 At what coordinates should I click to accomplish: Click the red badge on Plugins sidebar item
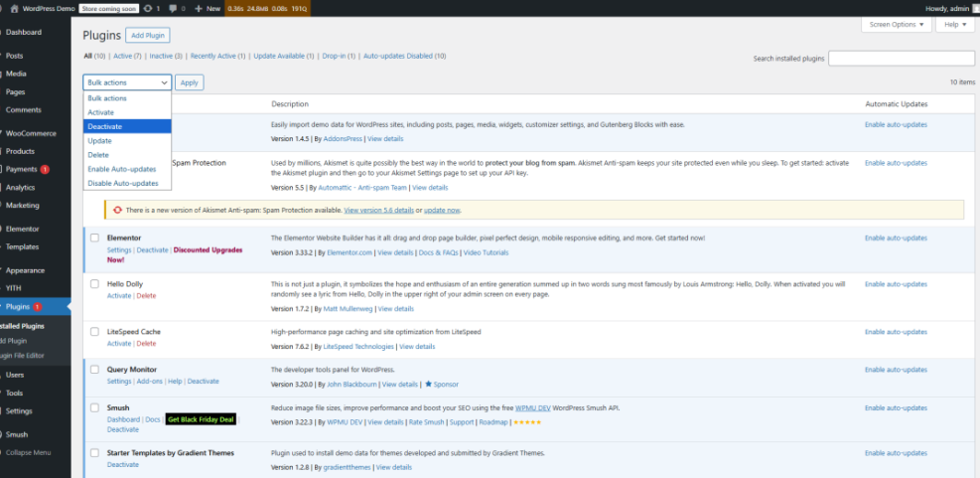(38, 307)
